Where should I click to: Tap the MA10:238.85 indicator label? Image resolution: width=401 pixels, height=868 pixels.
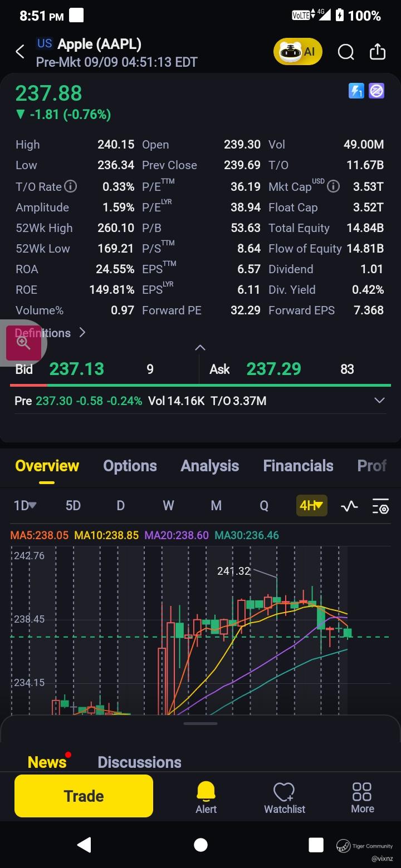click(x=106, y=535)
